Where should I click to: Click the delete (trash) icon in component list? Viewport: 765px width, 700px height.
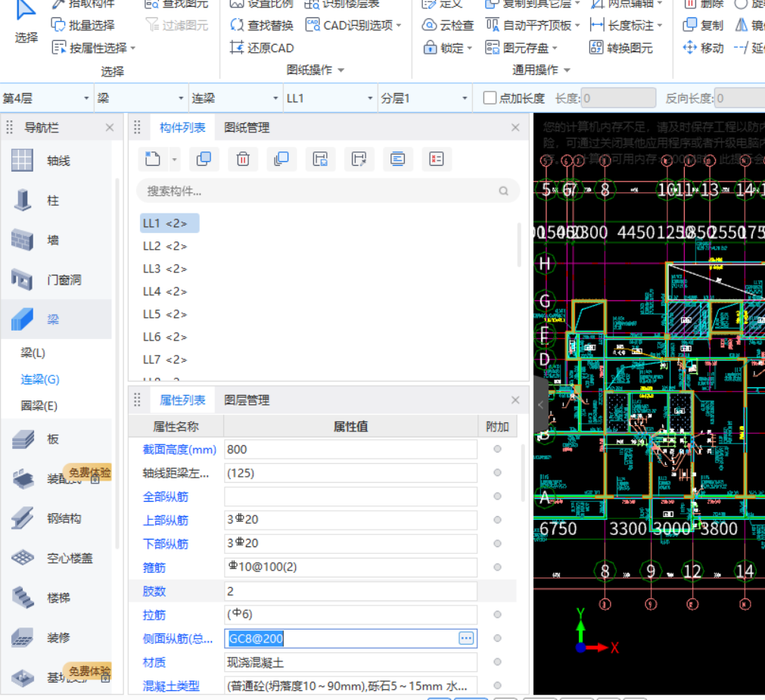(243, 159)
